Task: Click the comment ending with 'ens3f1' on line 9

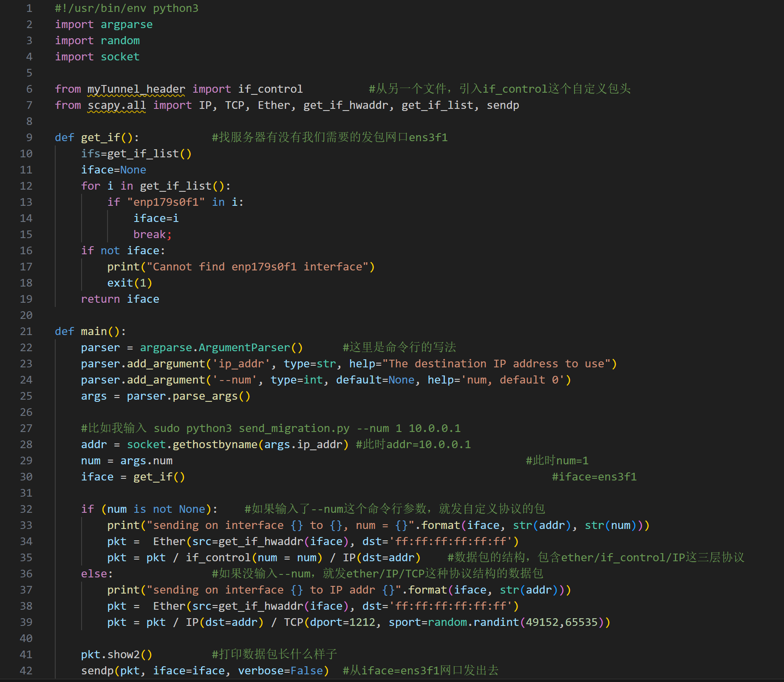Action: [x=330, y=138]
